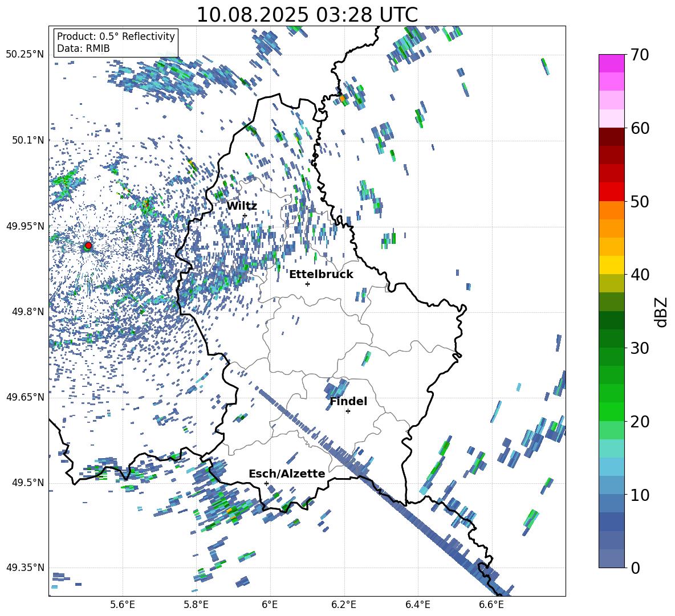Image resolution: width=675 pixels, height=616 pixels.
Task: Click the 49.8°N latitude label
Action: click(x=27, y=312)
